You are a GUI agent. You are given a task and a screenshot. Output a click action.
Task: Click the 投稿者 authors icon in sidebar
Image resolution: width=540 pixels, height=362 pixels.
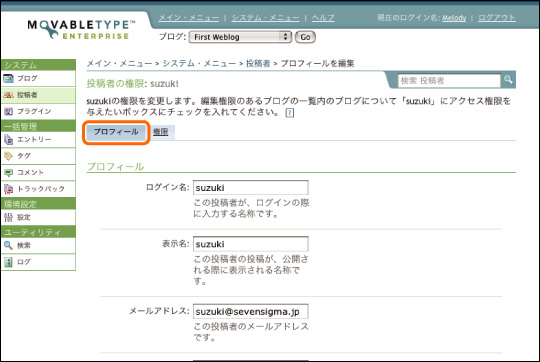coord(8,95)
